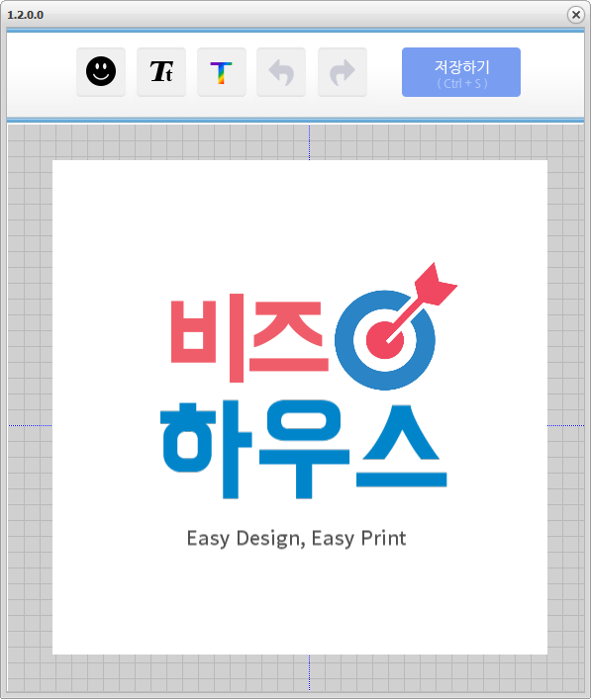The width and height of the screenshot is (591, 699).
Task: Open the smiley face sticker tool
Action: click(x=101, y=72)
